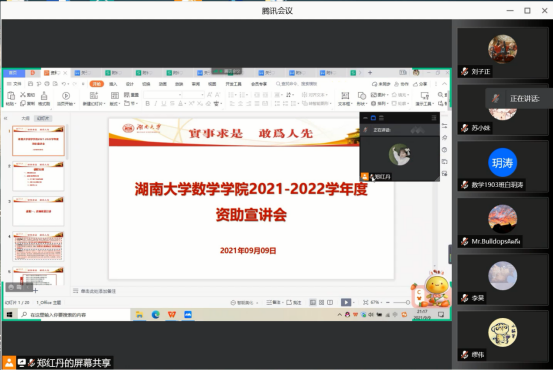
Task: Toggle italic formatting button
Action: (x=155, y=104)
